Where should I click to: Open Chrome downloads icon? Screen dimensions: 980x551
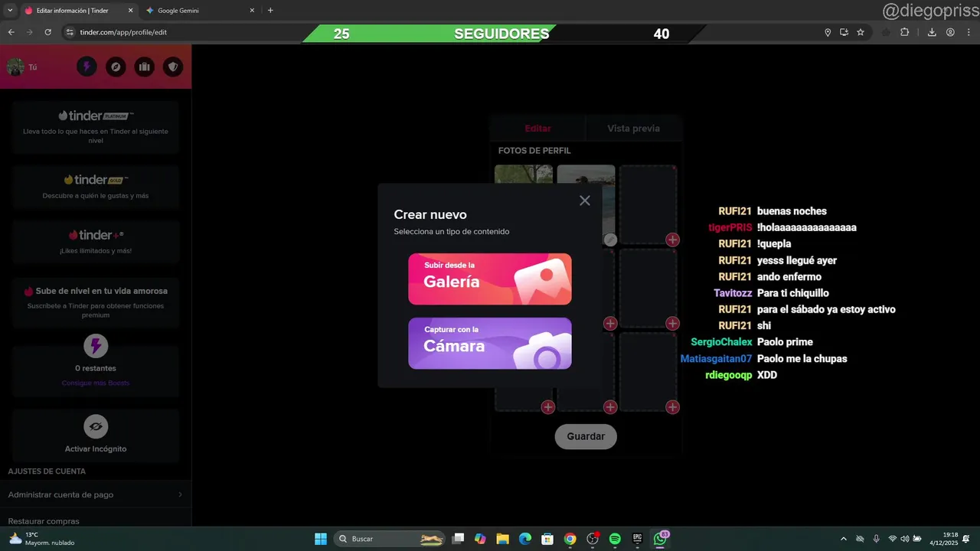tap(932, 32)
